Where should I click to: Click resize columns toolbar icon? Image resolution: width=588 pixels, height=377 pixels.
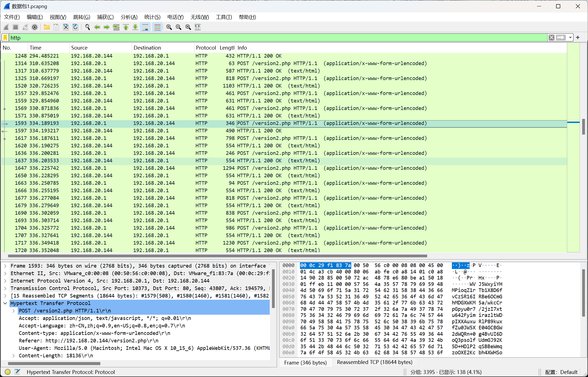point(198,27)
